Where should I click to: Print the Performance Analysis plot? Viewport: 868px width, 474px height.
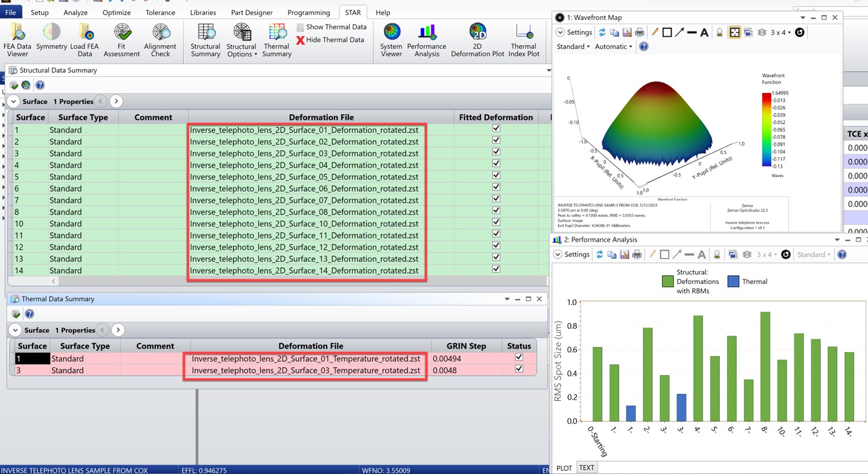(x=637, y=255)
